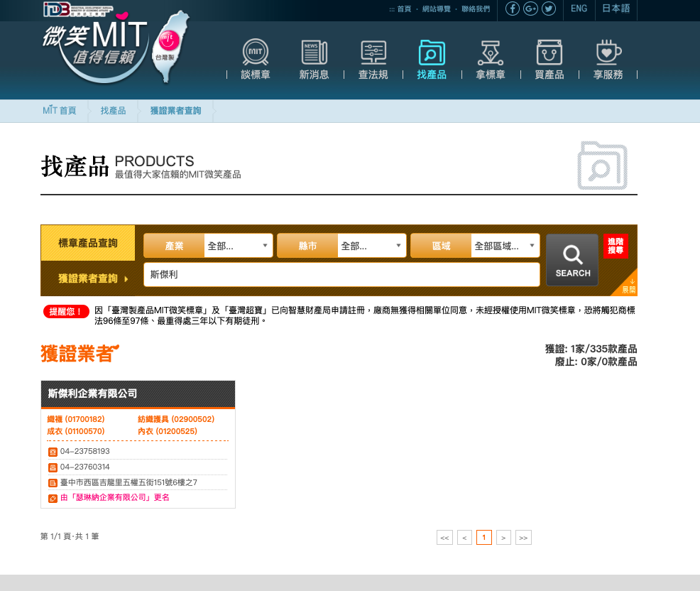This screenshot has height=591, width=700.
Task: Go to 獲證業者查詢 breadcrumb
Action: 175,111
